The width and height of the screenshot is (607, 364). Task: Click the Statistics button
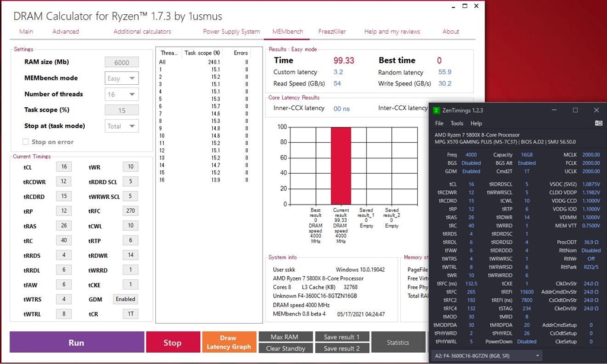pos(398,342)
